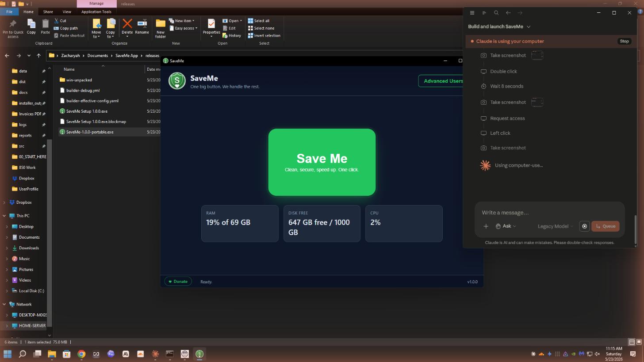Open the New item dropdown
644x362 pixels.
pos(182,21)
